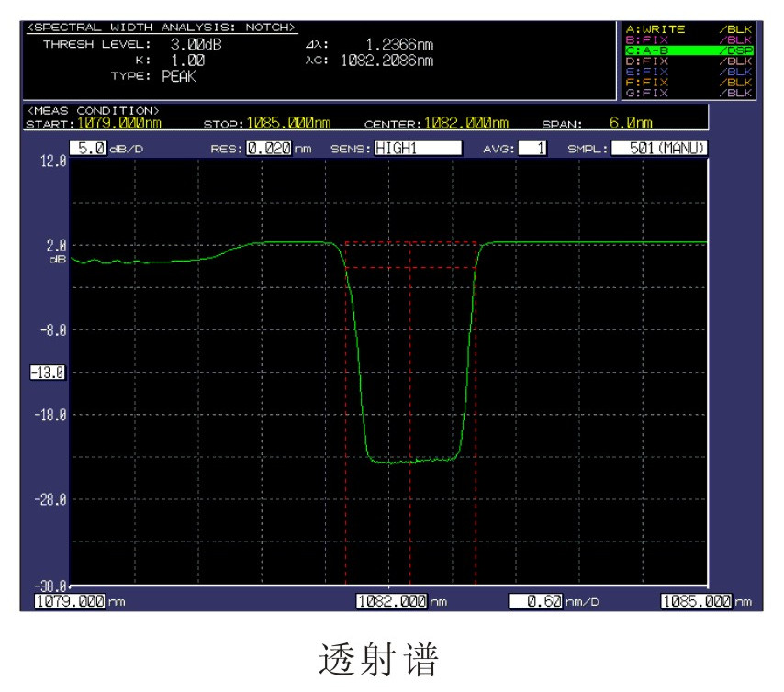
Task: Click the K value 1.00
Action: 188,61
